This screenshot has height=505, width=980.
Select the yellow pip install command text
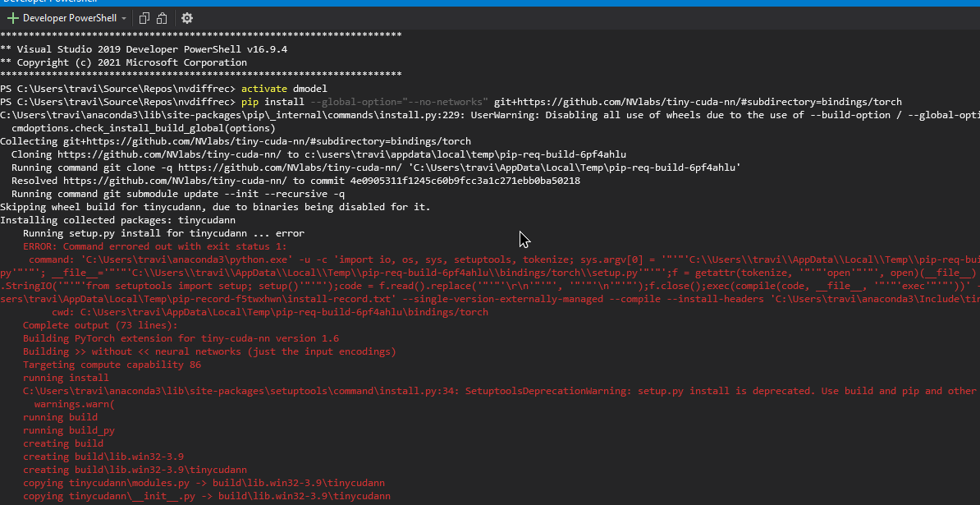pyautogui.click(x=271, y=101)
